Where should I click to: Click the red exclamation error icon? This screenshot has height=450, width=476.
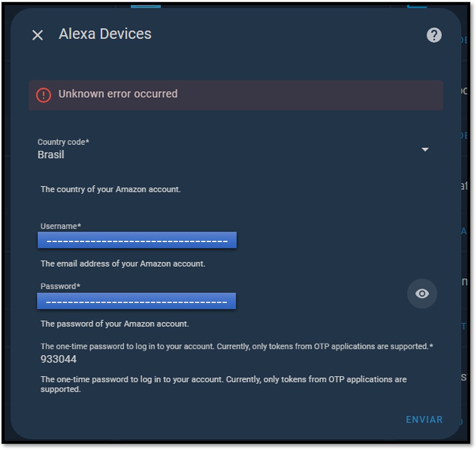click(44, 94)
